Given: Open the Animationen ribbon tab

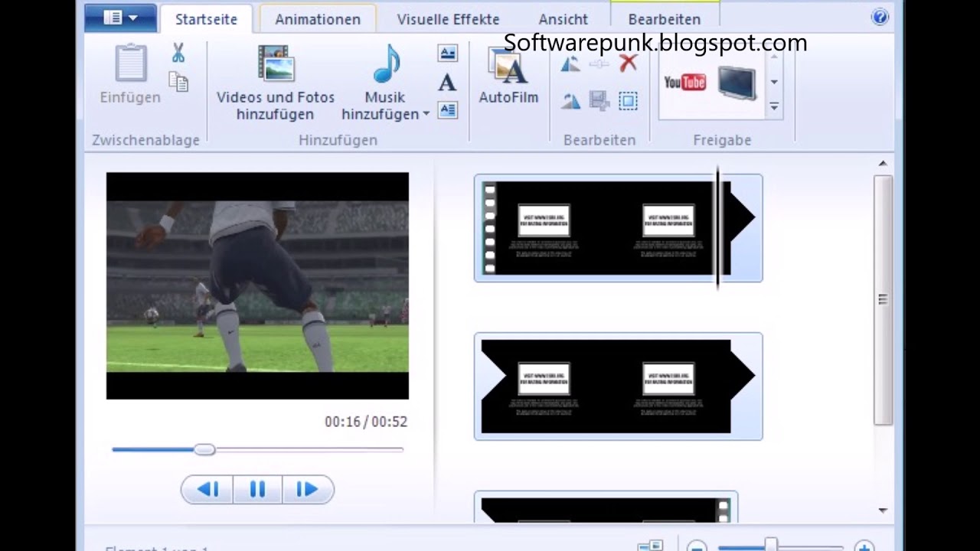Looking at the screenshot, I should [x=318, y=19].
